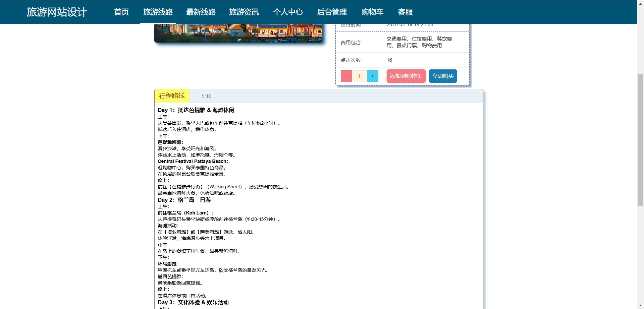Screen dimensions: 644x309
Task: Open the 客服 navigation menu item
Action: 405,12
